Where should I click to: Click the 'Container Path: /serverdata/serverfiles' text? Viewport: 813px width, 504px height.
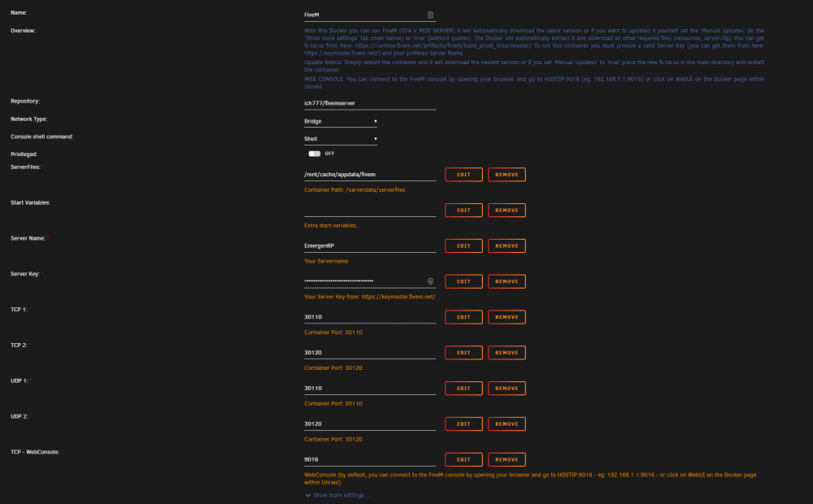tap(354, 189)
